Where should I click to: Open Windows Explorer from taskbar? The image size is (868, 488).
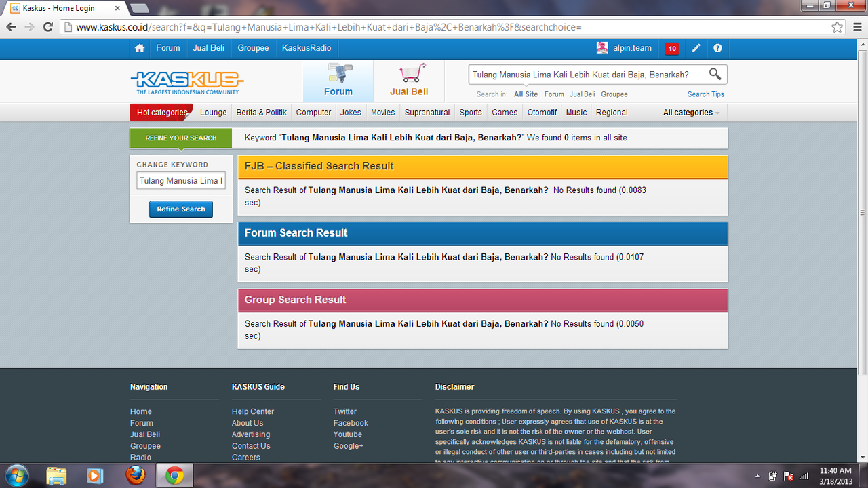point(57,476)
